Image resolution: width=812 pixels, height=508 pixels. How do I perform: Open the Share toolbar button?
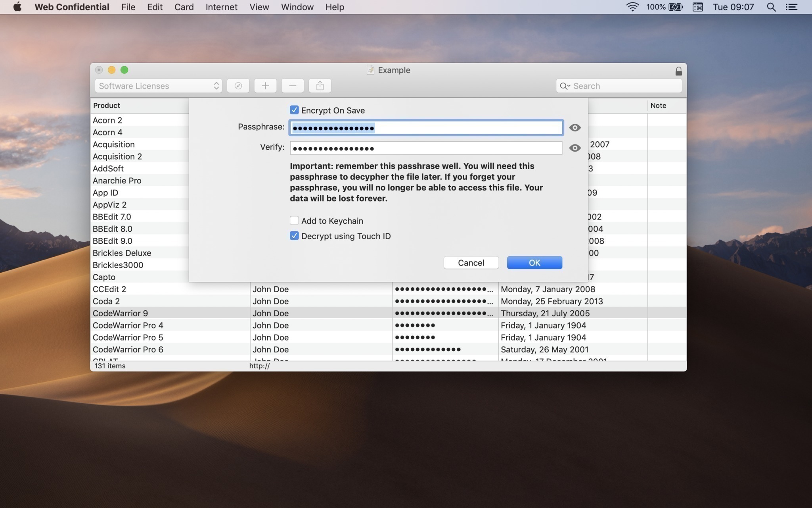[320, 86]
